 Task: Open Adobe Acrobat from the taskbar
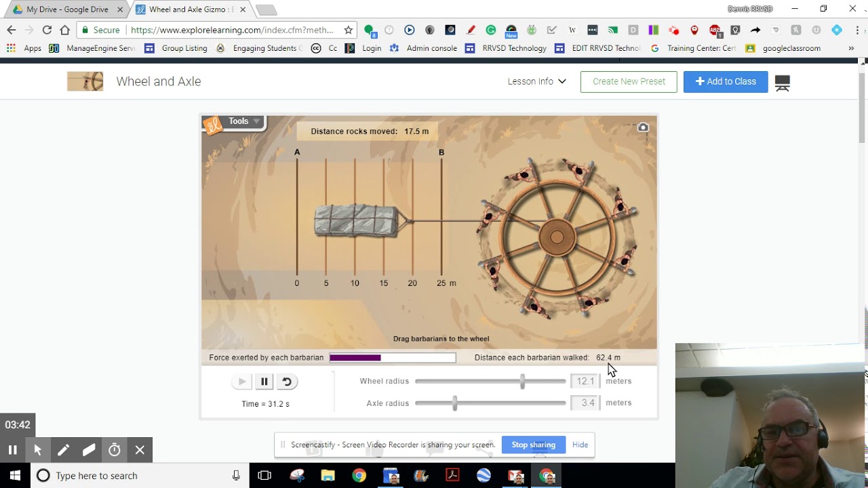(x=453, y=476)
